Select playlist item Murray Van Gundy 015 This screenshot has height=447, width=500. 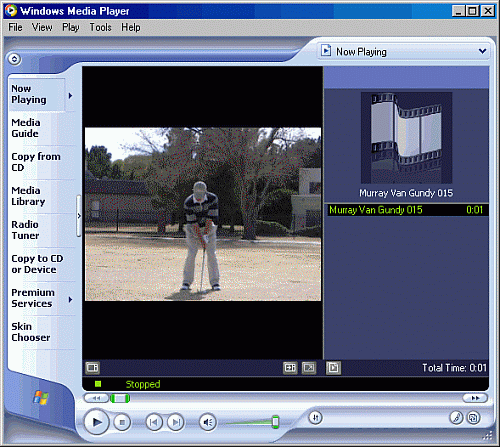click(x=407, y=210)
